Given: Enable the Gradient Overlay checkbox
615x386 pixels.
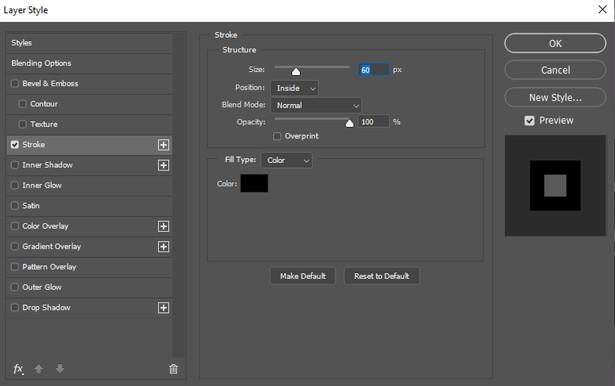Looking at the screenshot, I should click(x=15, y=246).
